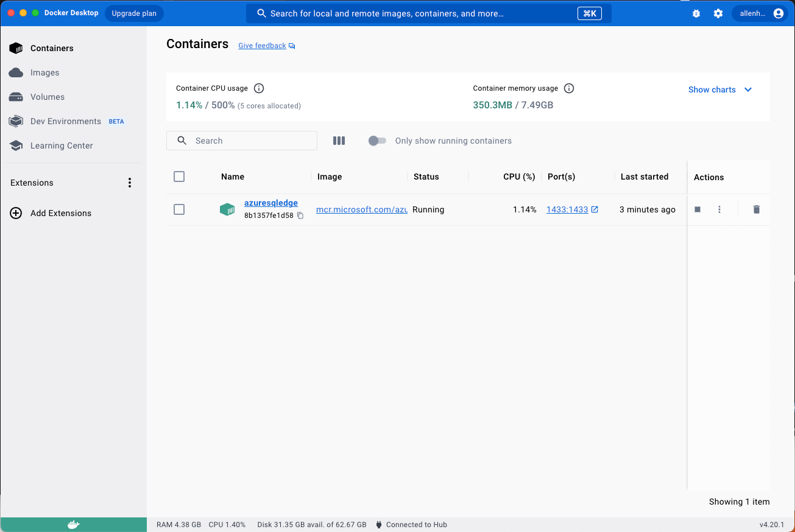Click the Containers cube icon in the sidebar
This screenshot has width=795, height=532.
(x=16, y=48)
